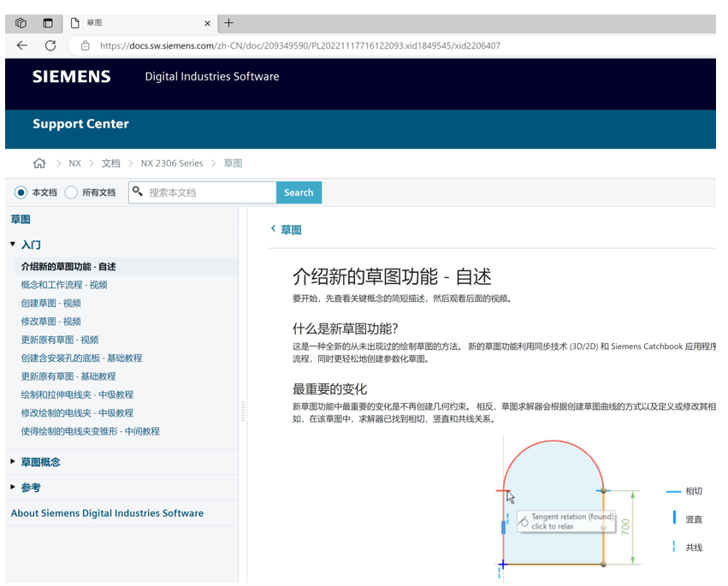This screenshot has height=586, width=728.
Task: Close the 草图 browser tab
Action: pyautogui.click(x=208, y=23)
